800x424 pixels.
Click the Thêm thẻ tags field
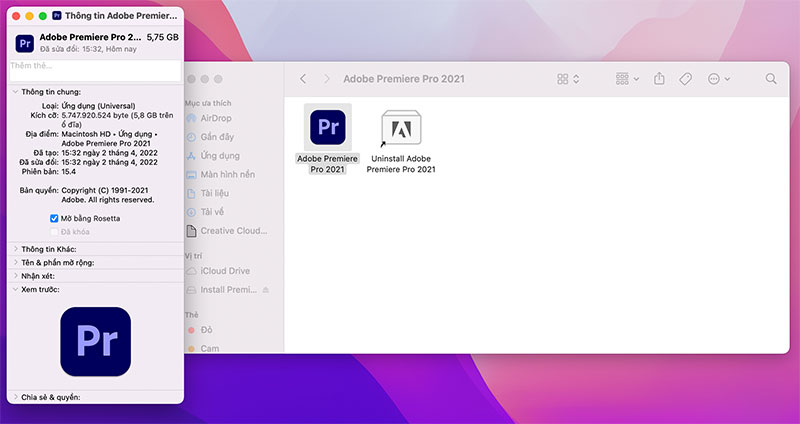(x=95, y=70)
